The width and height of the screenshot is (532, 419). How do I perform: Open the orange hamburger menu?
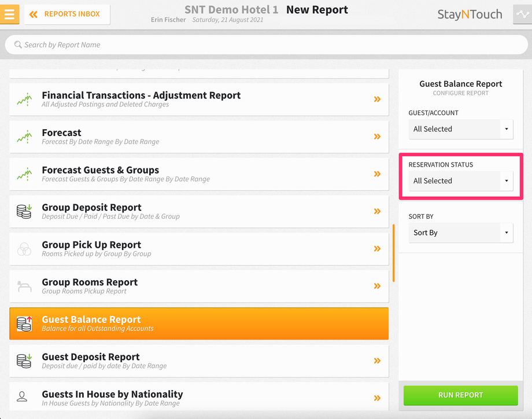[x=9, y=14]
